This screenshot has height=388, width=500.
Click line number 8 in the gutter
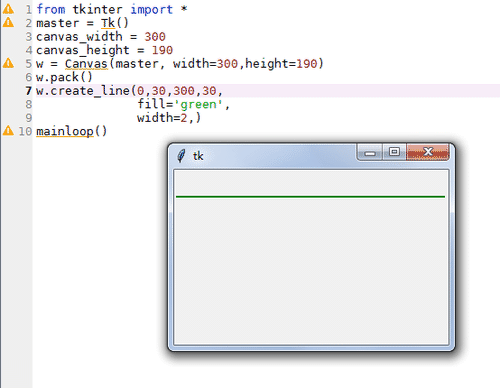tap(29, 104)
